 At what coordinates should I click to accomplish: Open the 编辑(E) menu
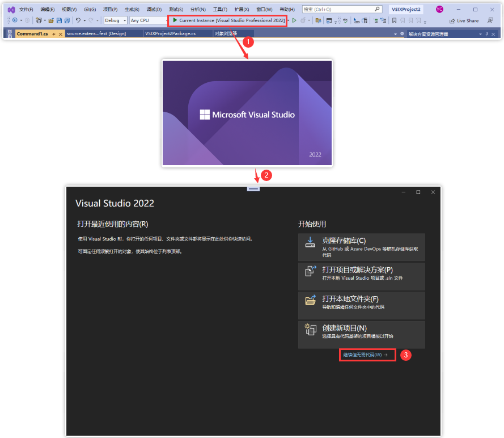[x=48, y=9]
